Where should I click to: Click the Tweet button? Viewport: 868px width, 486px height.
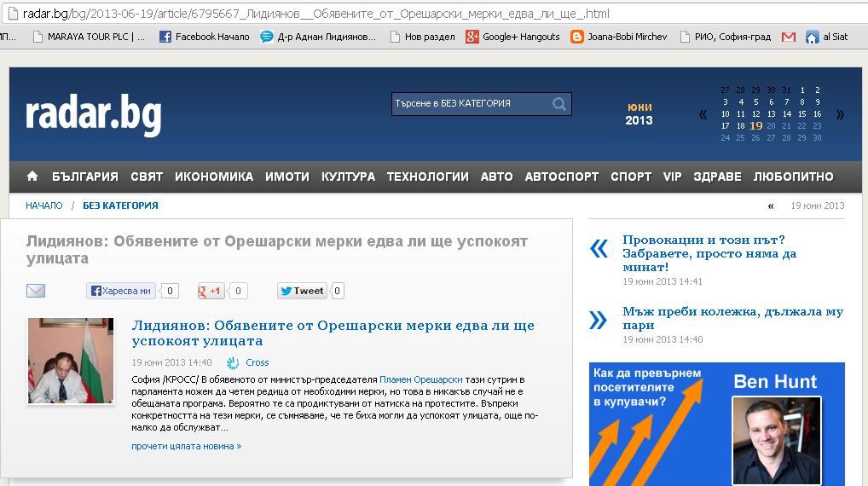302,291
